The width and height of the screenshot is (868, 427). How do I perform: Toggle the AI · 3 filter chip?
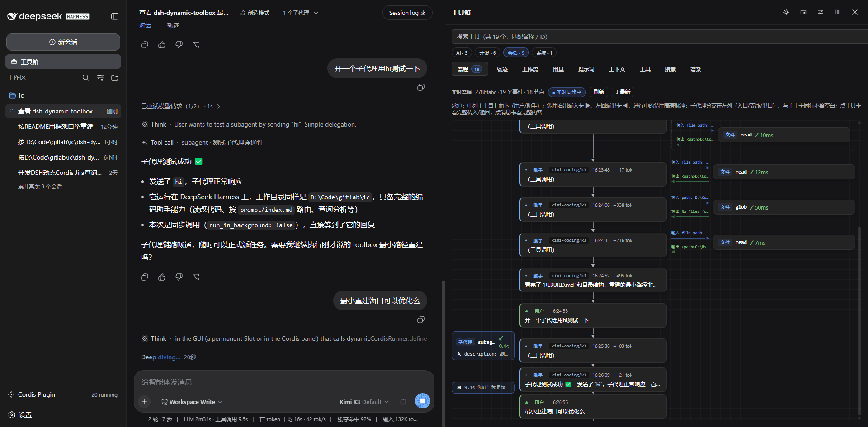462,53
